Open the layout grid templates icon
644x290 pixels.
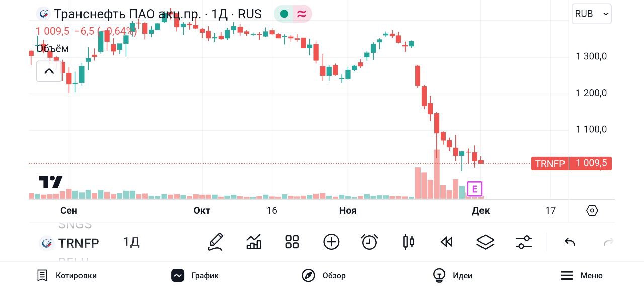pyautogui.click(x=292, y=242)
